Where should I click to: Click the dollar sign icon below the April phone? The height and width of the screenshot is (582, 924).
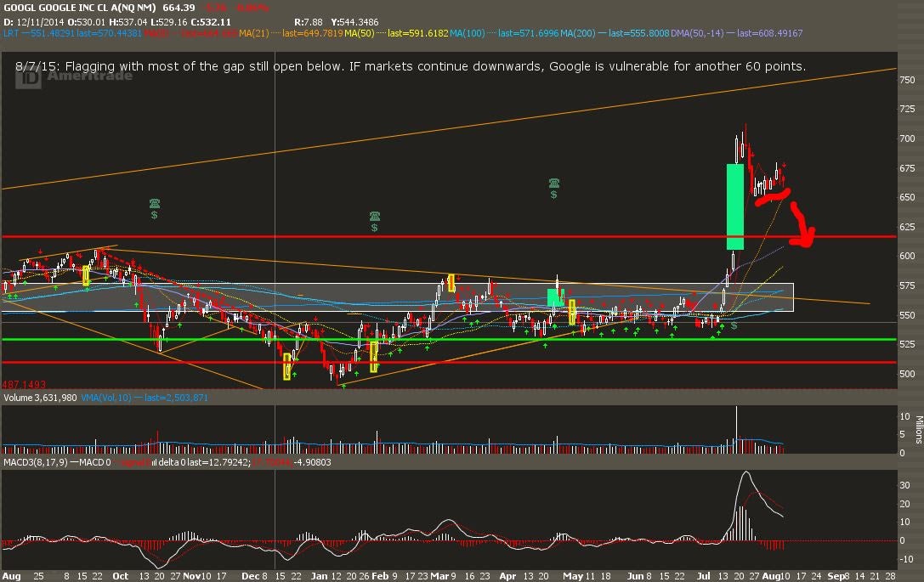click(x=554, y=195)
